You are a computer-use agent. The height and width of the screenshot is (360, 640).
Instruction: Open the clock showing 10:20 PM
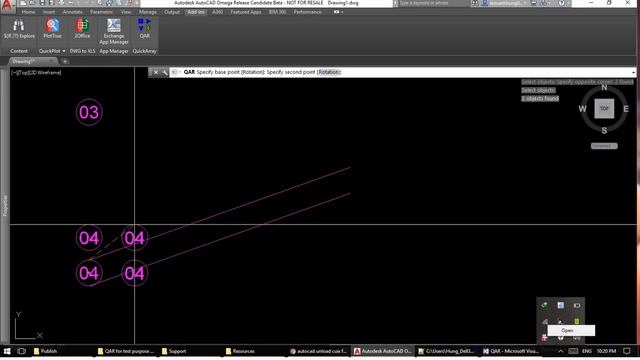point(606,351)
